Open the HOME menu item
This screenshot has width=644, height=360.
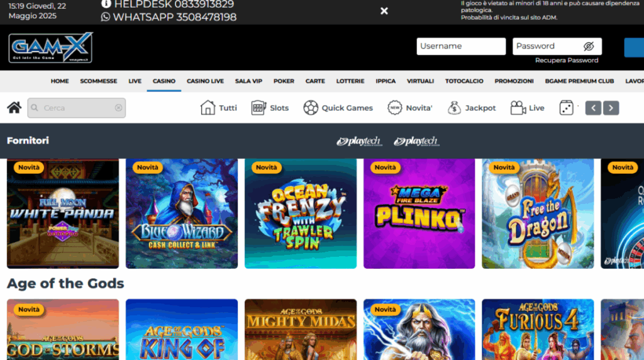(x=60, y=81)
